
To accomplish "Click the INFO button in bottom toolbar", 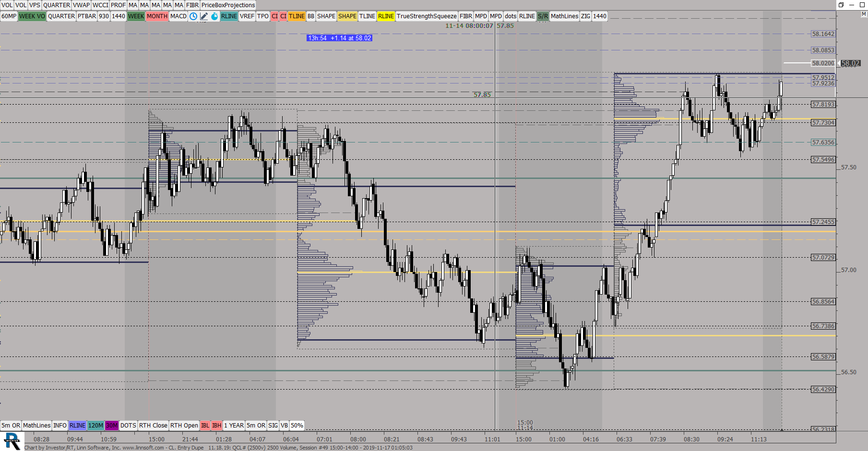I will pos(60,426).
